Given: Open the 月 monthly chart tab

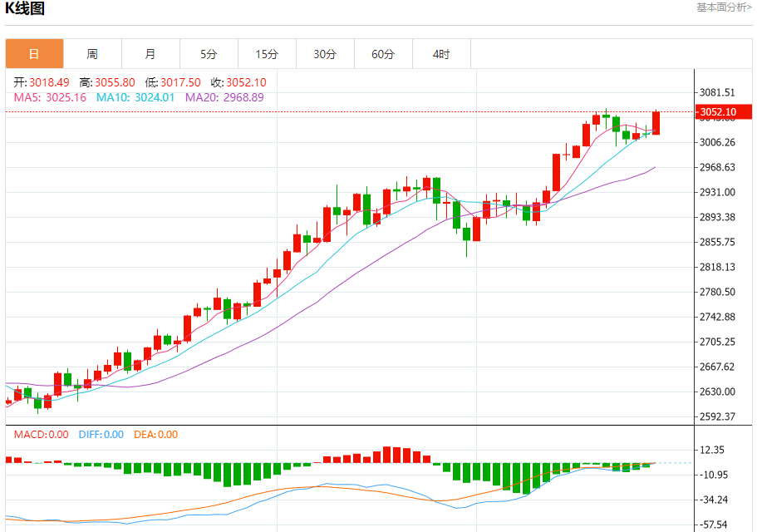Looking at the screenshot, I should tap(150, 54).
